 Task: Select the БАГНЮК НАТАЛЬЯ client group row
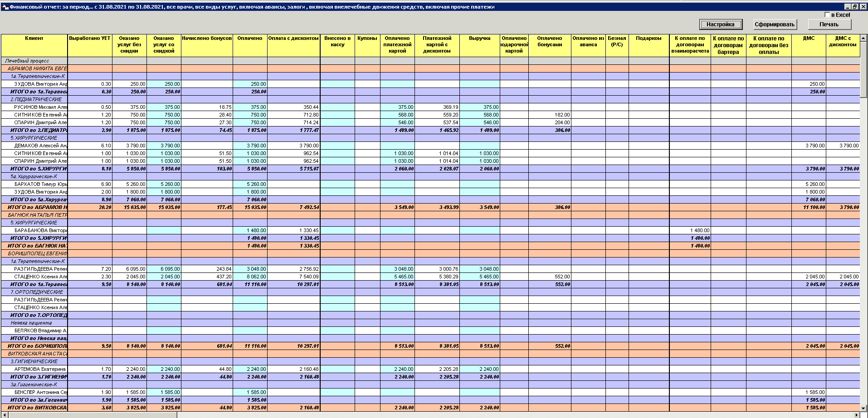pyautogui.click(x=36, y=215)
